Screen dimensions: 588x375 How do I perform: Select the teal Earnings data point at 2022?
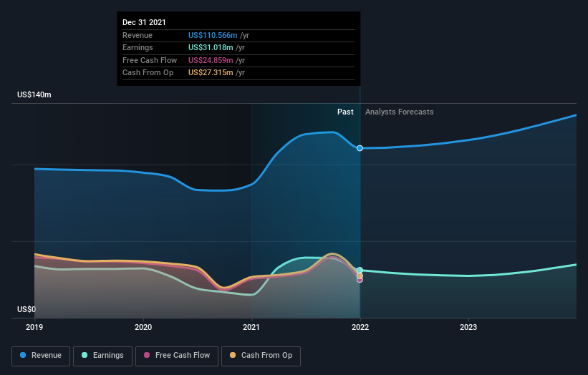(360, 270)
